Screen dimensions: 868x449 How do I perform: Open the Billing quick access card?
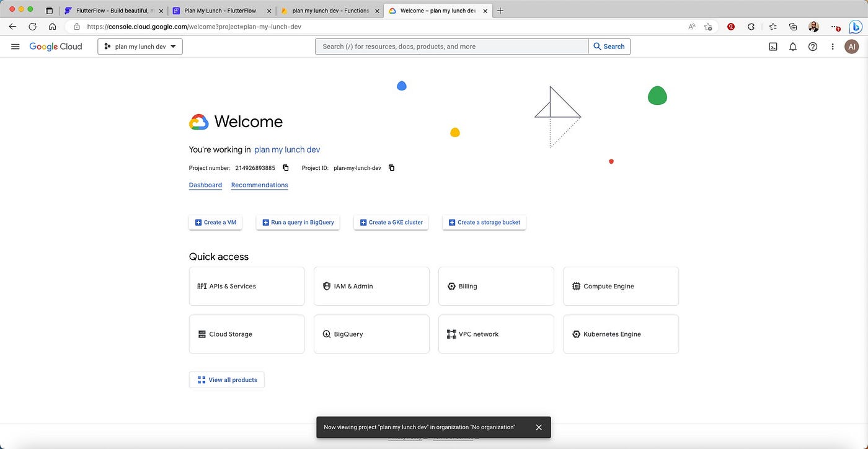tap(496, 287)
